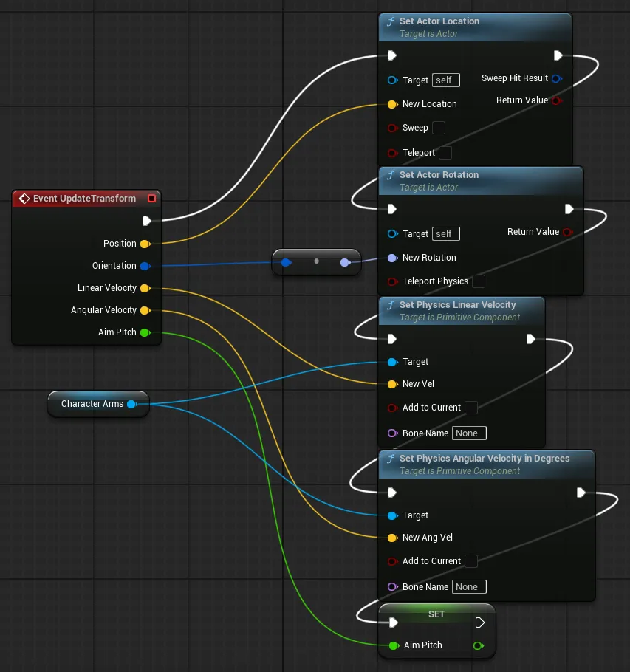Click Set Physics Linear Velocity Target pin
The image size is (630, 672).
point(393,362)
